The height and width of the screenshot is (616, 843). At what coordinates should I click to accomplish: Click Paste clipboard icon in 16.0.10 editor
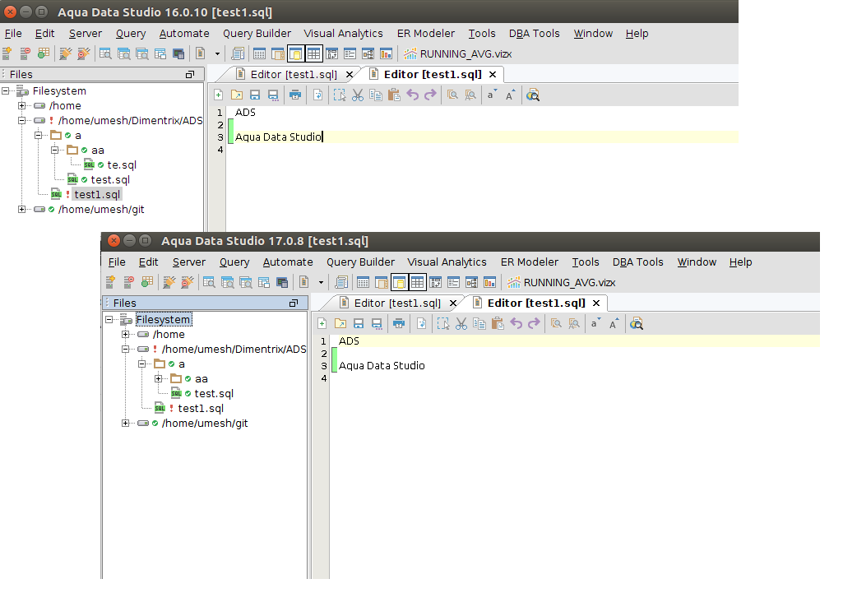tap(394, 95)
